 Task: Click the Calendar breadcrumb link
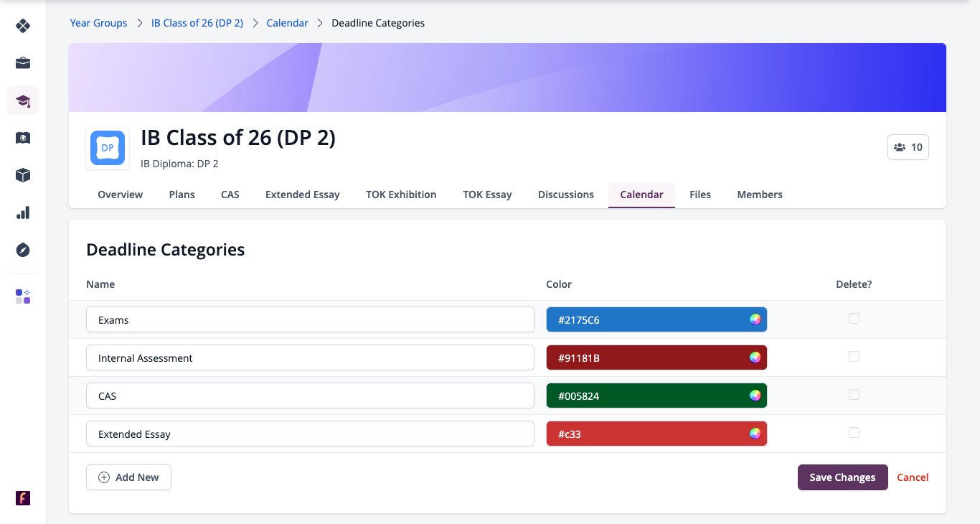coord(287,23)
